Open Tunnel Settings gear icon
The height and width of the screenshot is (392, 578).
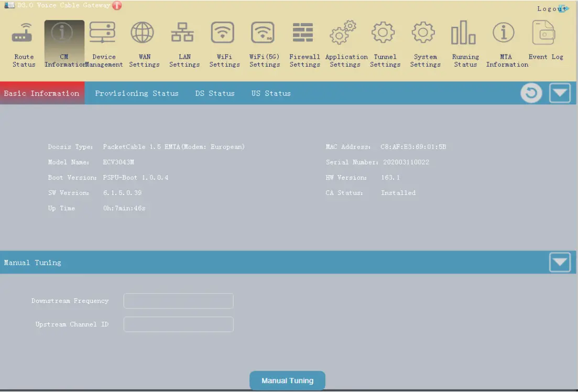pos(383,32)
